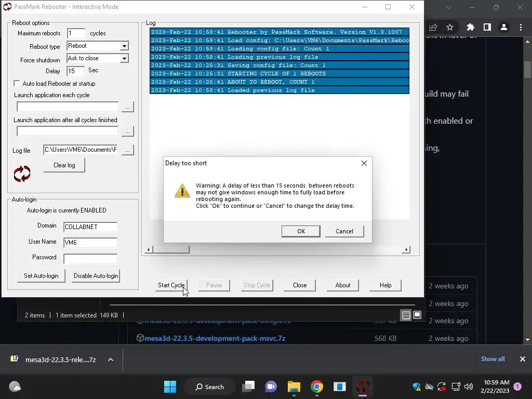
Task: Open Teams Chat taskbar icon
Action: click(271, 387)
